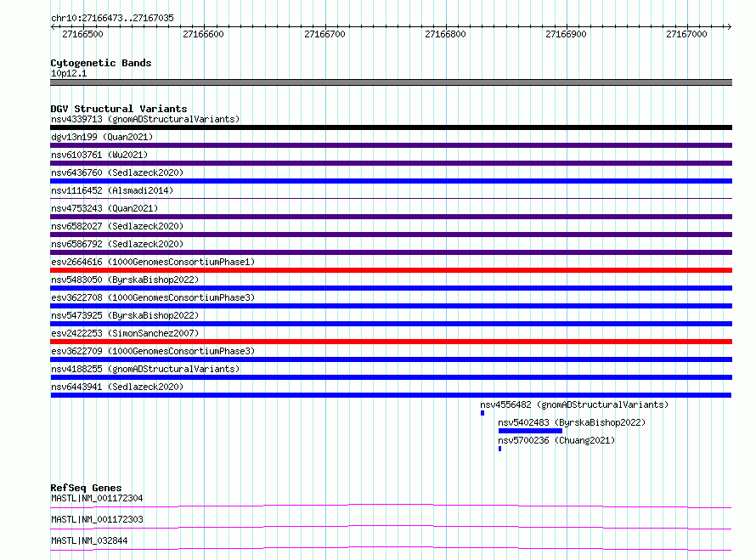Click the magenta MASTL NM_032844 transcript line
756x560 pixels.
click(x=391, y=548)
